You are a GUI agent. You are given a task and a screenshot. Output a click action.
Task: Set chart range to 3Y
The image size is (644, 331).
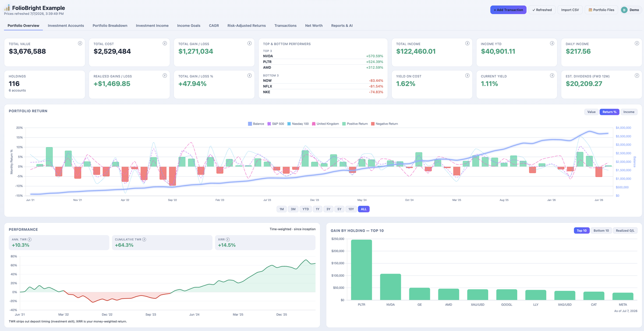tap(328, 209)
